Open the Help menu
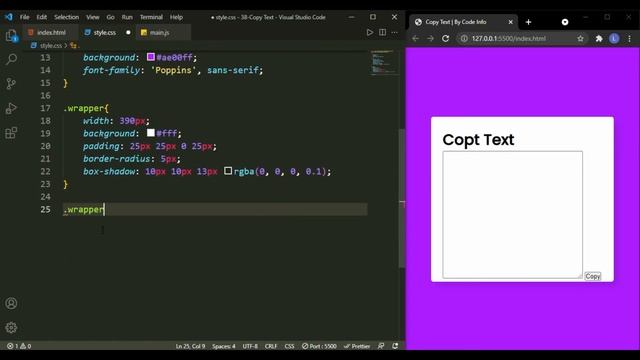The width and height of the screenshot is (640, 360). point(176,17)
